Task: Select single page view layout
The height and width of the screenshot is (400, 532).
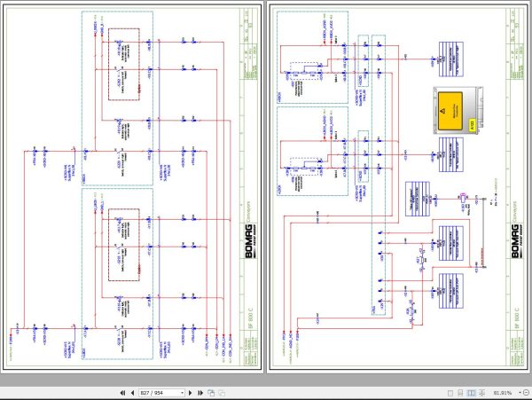Action: (x=450, y=393)
